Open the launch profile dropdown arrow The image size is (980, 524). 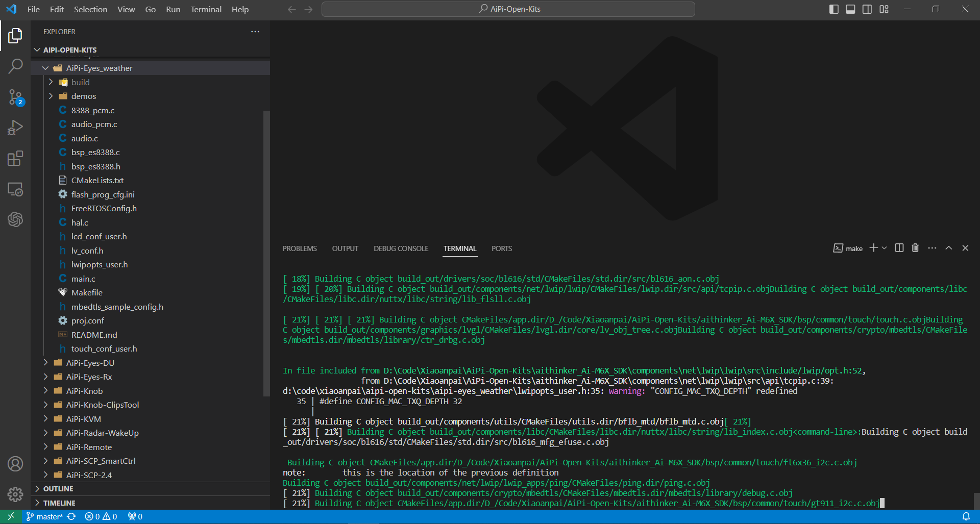click(884, 248)
